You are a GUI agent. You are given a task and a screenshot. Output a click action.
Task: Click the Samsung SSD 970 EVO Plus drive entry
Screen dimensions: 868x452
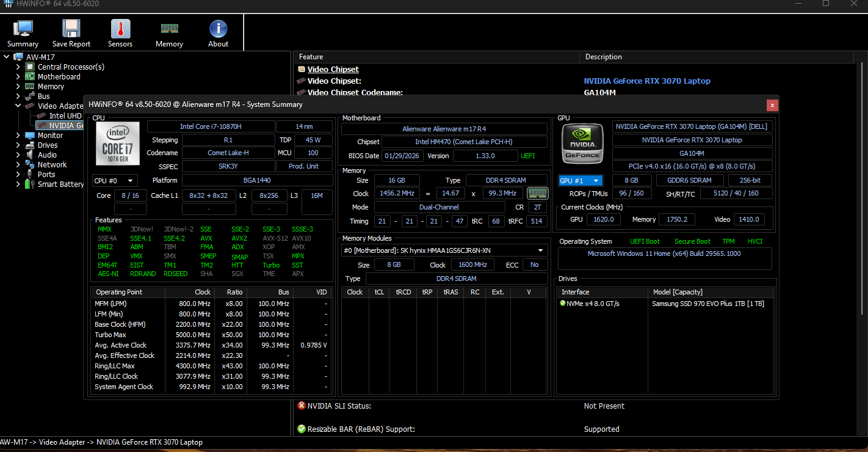pos(708,304)
